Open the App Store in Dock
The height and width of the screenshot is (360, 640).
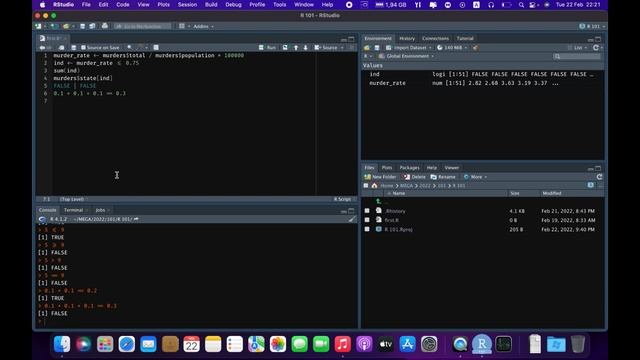(407, 344)
